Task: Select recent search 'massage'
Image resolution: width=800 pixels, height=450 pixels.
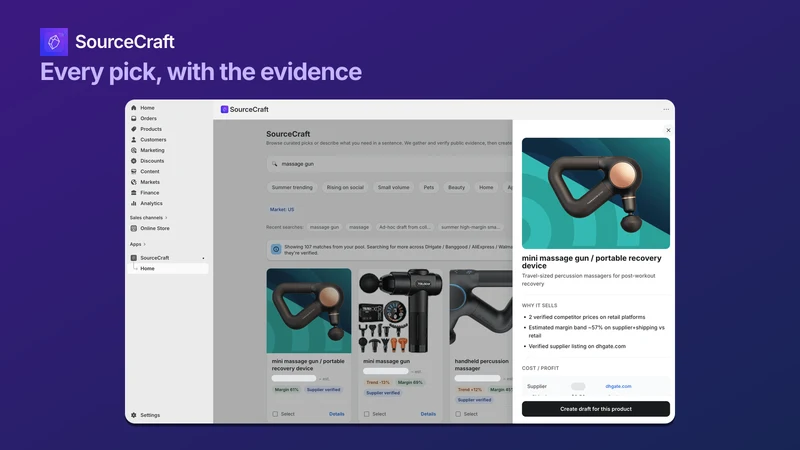Action: pyautogui.click(x=359, y=227)
